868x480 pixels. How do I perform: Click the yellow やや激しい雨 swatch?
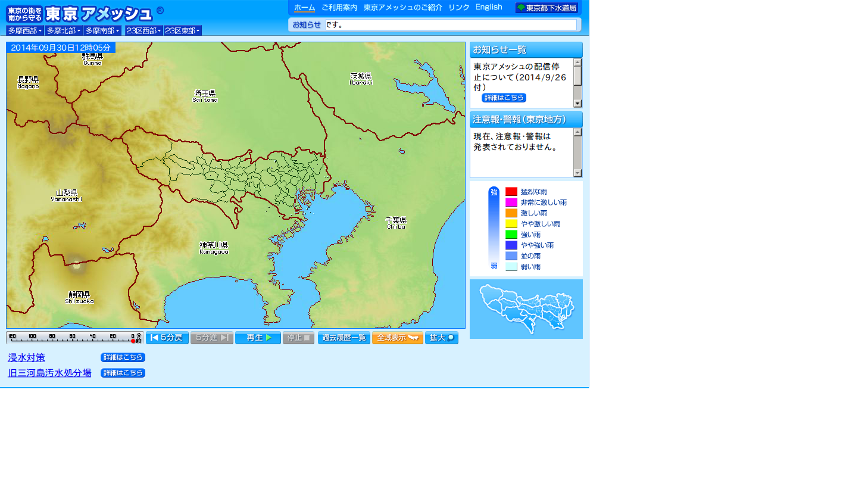511,224
